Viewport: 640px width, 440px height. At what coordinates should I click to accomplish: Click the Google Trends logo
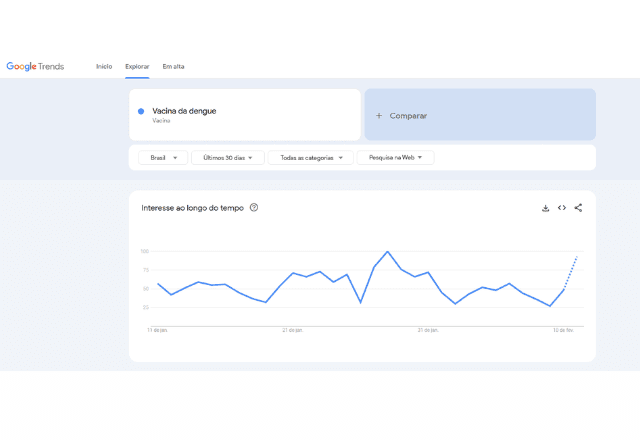(35, 66)
